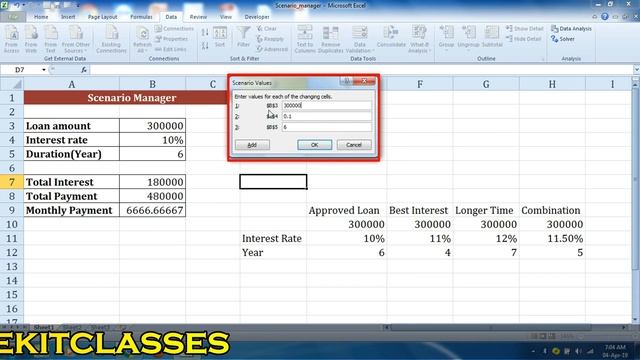
Task: Toggle the Filter funnel icon
Action: pos(244,37)
